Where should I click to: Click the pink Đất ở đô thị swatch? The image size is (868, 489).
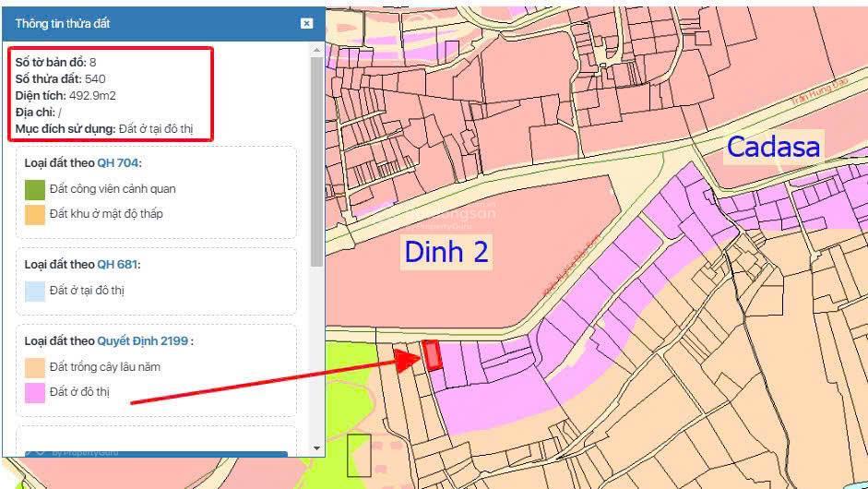click(x=35, y=393)
